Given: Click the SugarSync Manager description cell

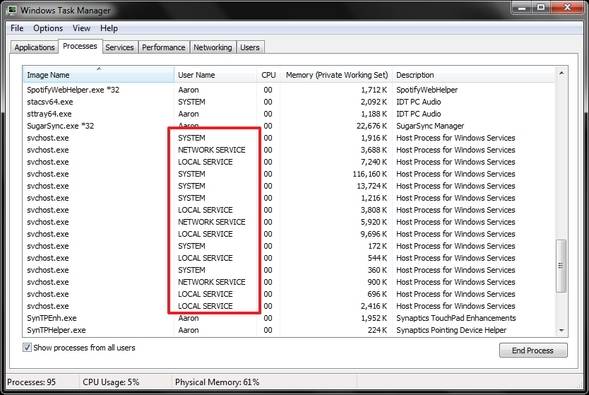Looking at the screenshot, I should point(430,126).
